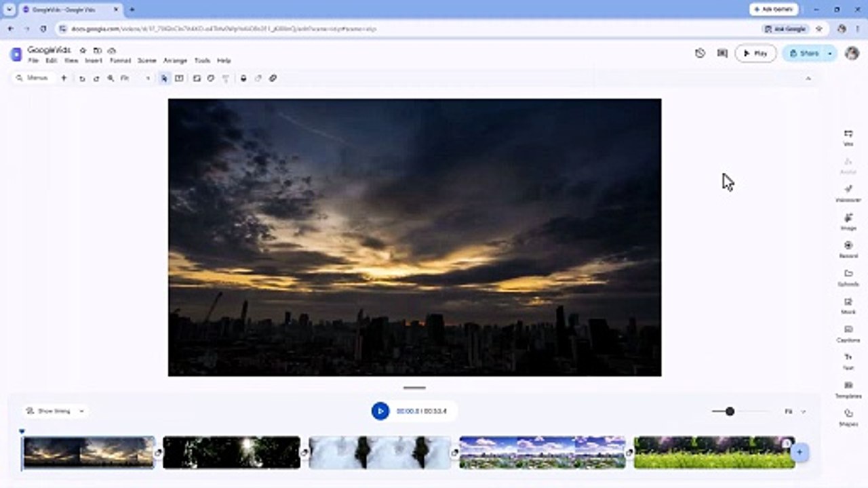Open the Uploads sidebar panel
Screen dimensions: 868x488
[x=848, y=277]
